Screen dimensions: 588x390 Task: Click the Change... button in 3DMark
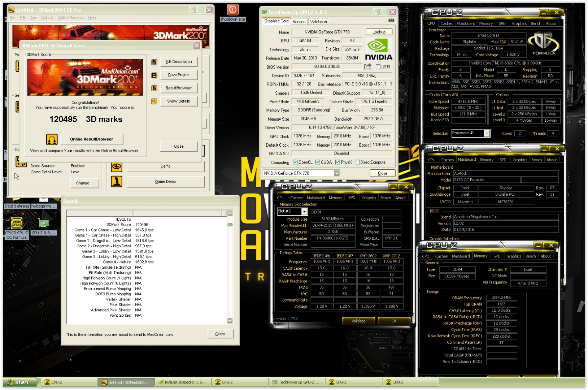tap(84, 183)
